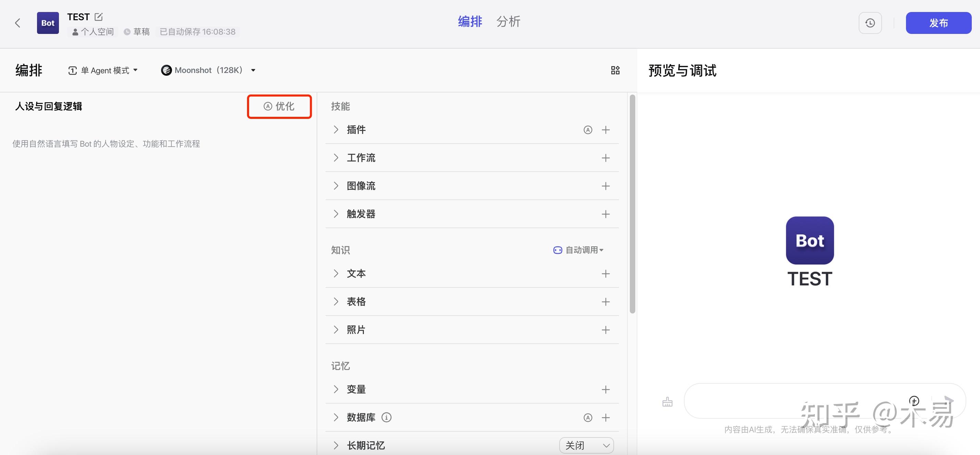Click the 发布 button
This screenshot has height=455, width=980.
[938, 23]
